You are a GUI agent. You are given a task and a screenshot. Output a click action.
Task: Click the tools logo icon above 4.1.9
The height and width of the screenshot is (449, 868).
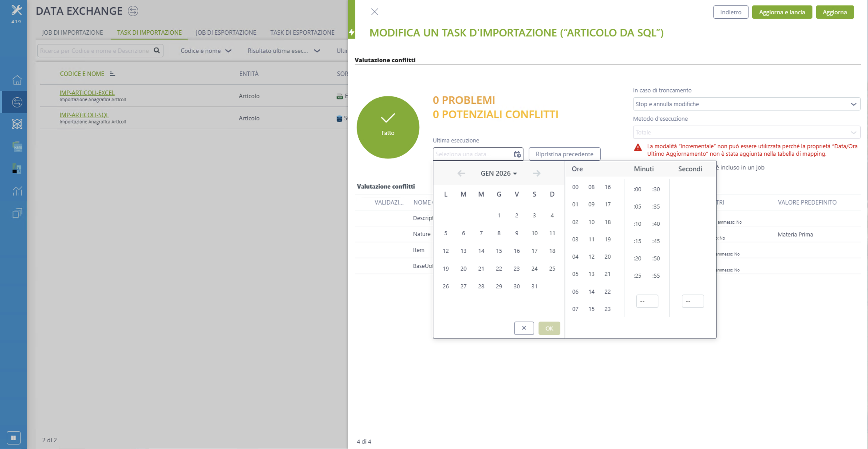pyautogui.click(x=16, y=10)
